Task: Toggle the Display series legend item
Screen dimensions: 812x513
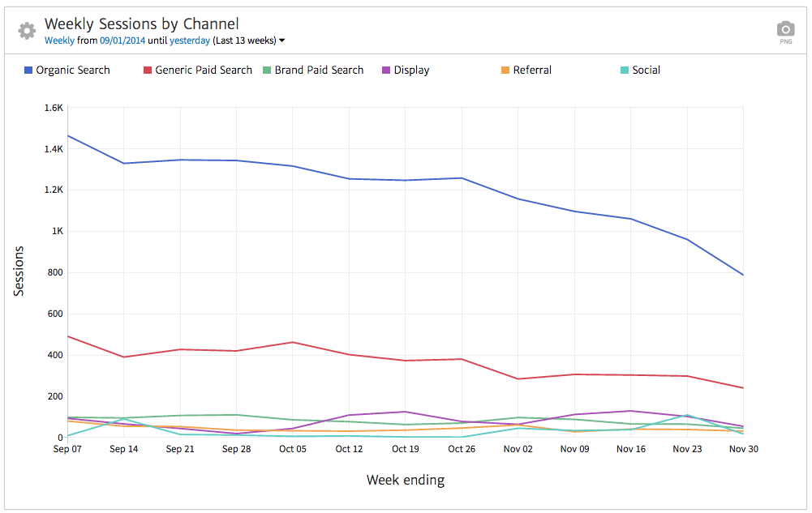Action: (x=411, y=71)
